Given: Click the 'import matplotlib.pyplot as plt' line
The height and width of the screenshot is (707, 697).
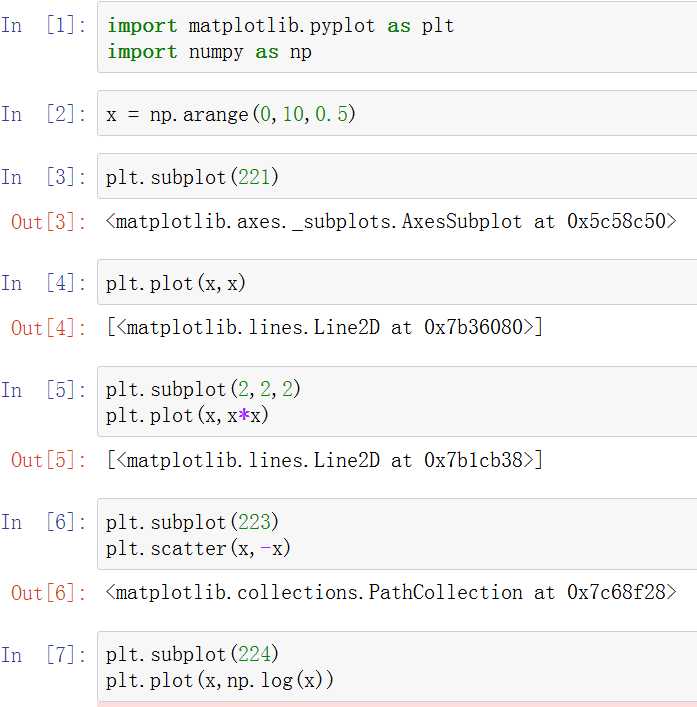Looking at the screenshot, I should [x=280, y=26].
